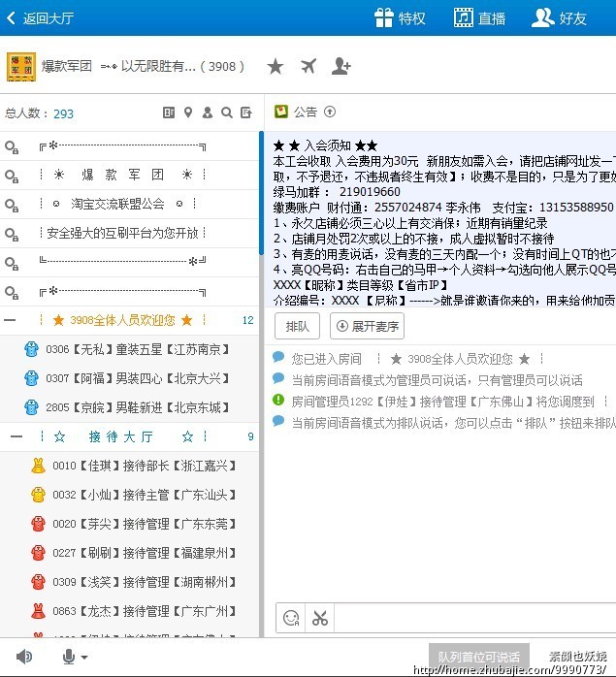Select user 2805【京皖】男鞋新进
This screenshot has width=616, height=677.
(130, 407)
